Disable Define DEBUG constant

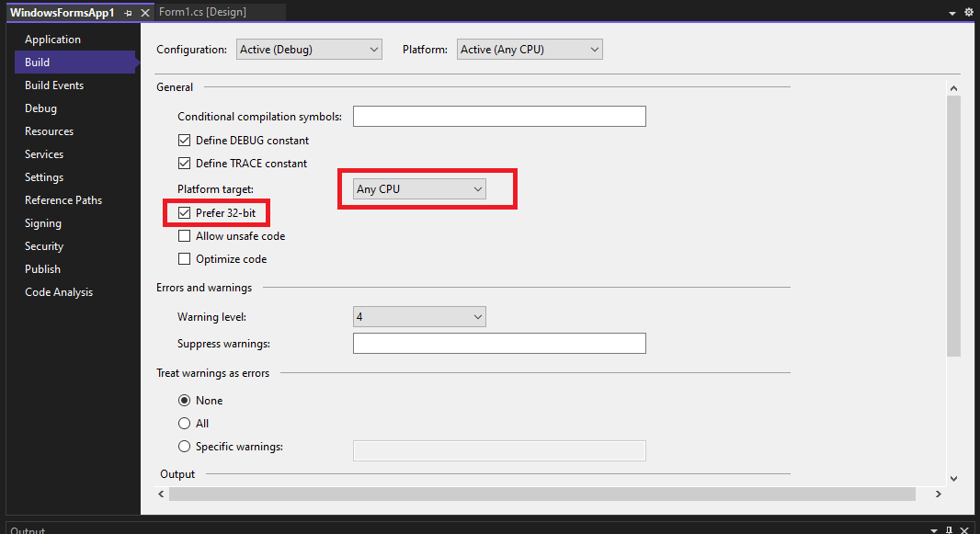coord(184,140)
